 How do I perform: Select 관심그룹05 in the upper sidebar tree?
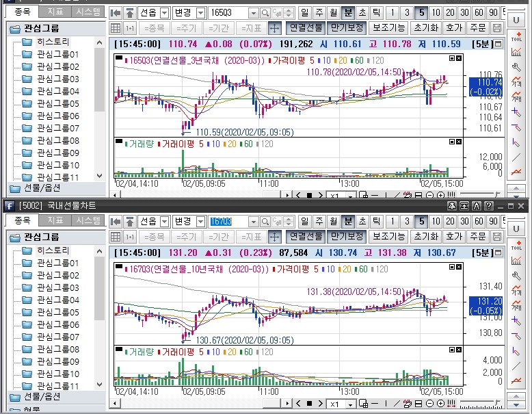coord(57,103)
